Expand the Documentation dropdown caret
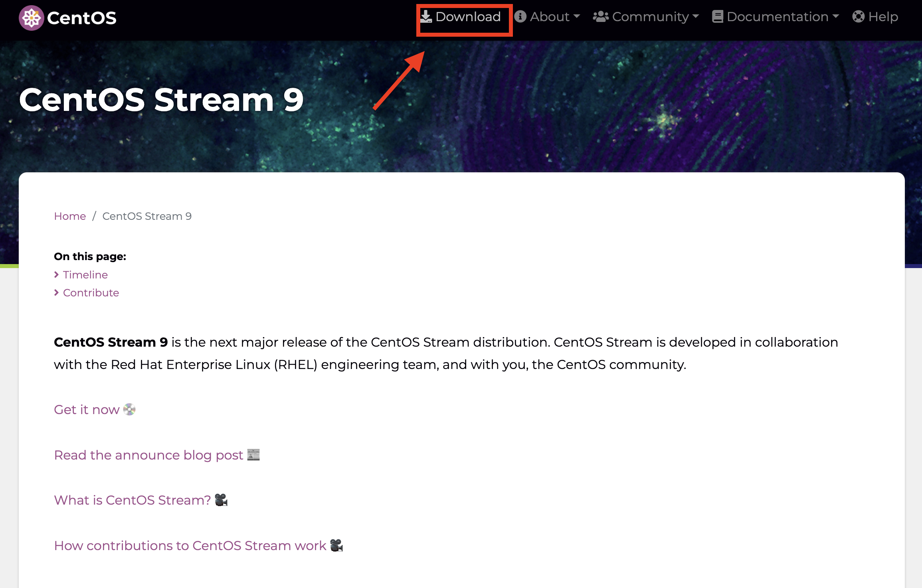922x588 pixels. 836,16
